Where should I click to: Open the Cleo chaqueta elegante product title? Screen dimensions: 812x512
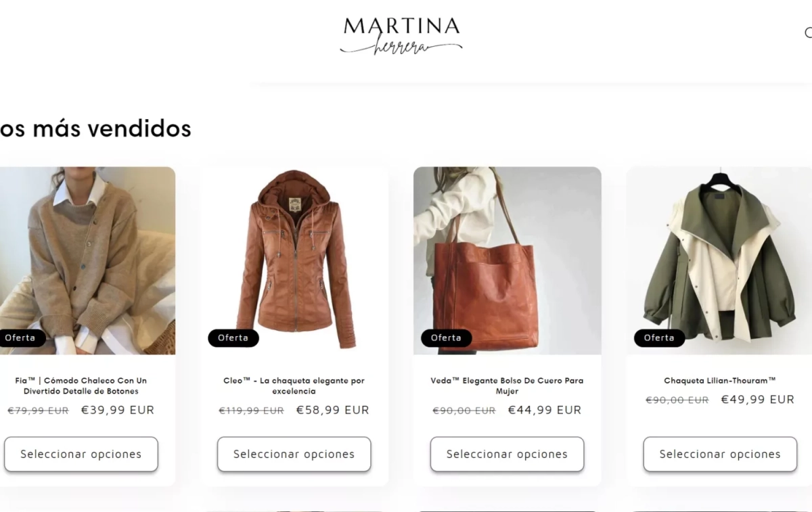(294, 386)
